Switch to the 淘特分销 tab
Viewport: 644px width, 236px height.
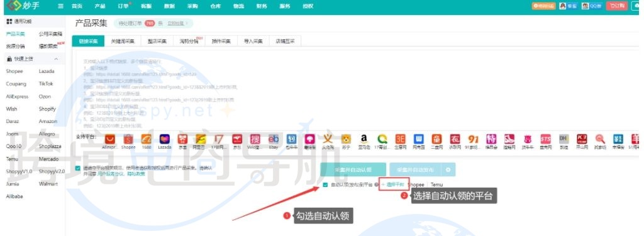pos(189,41)
